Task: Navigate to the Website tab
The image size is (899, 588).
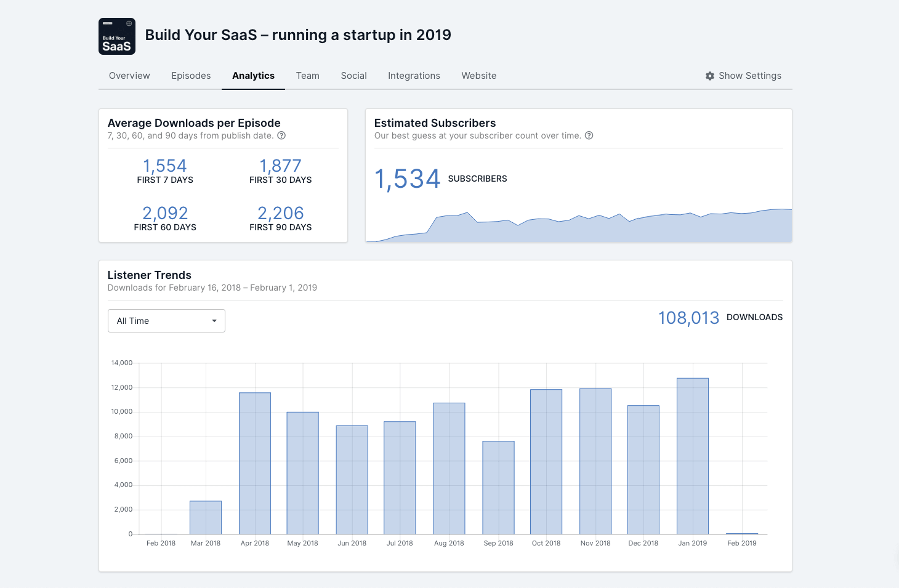Action: (x=478, y=76)
